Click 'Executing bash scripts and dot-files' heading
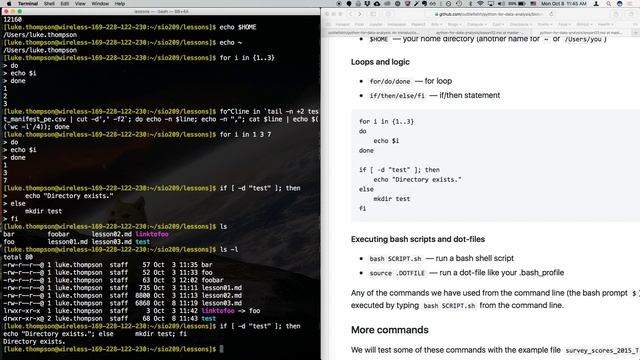640x360 pixels. (418, 239)
